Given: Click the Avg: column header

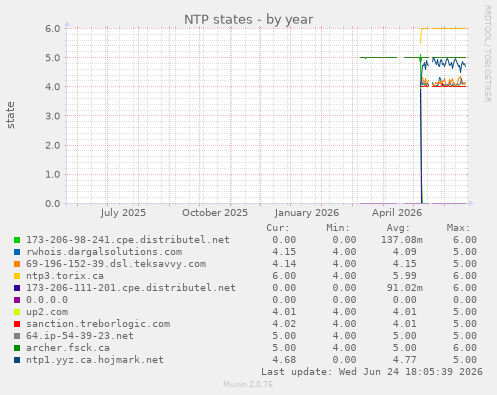Looking at the screenshot, I should pyautogui.click(x=398, y=228).
